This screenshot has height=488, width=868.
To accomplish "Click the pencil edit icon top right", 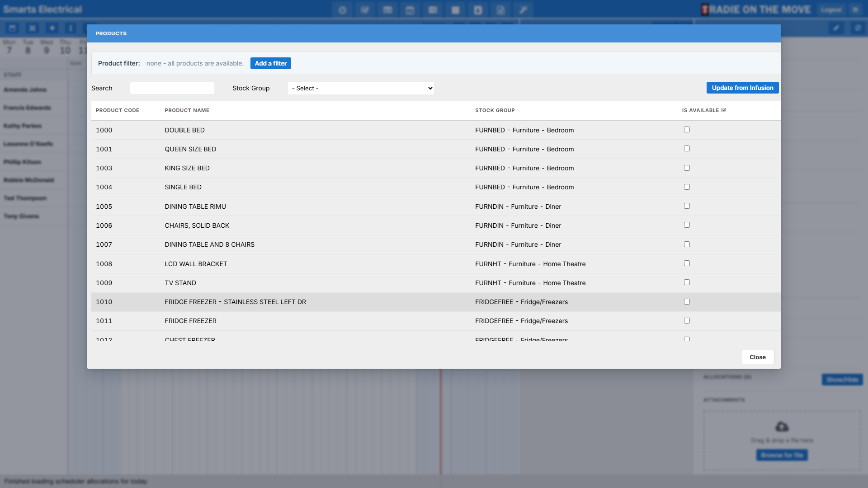I will click(x=836, y=28).
